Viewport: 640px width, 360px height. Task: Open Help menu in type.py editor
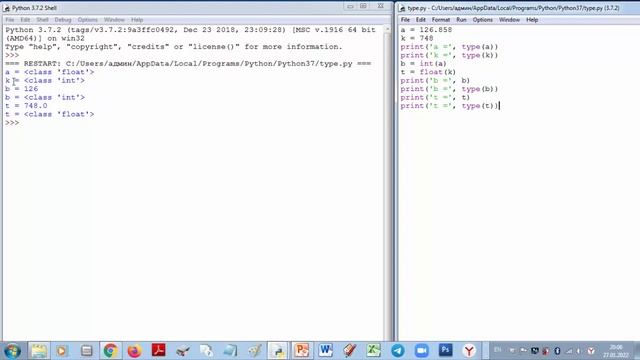pyautogui.click(x=532, y=20)
